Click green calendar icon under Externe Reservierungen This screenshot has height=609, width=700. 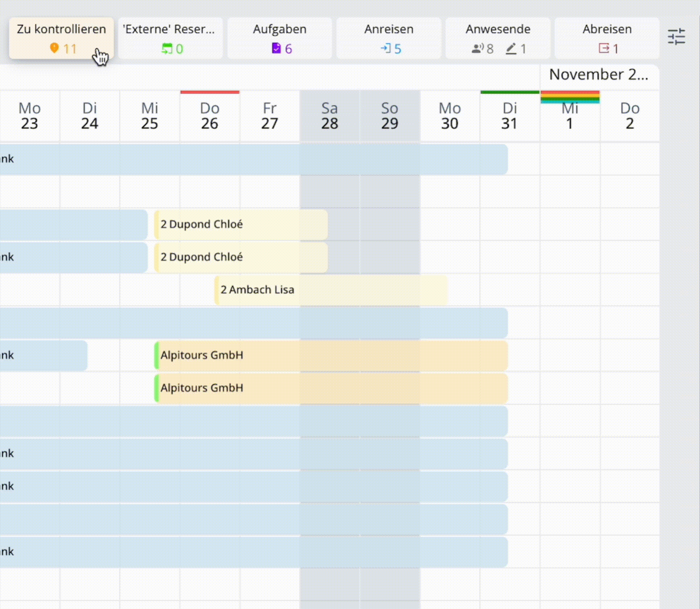click(x=167, y=48)
